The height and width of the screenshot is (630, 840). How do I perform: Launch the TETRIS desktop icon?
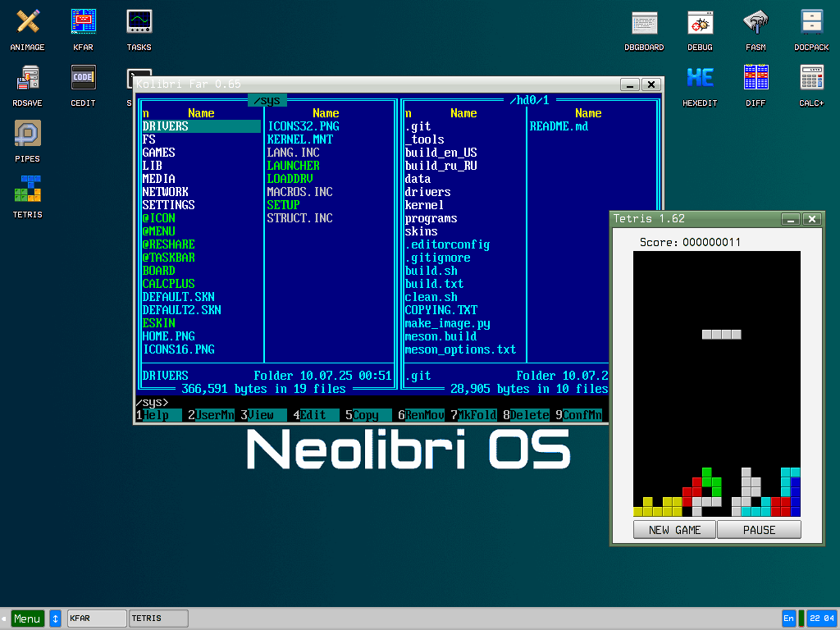click(x=27, y=197)
